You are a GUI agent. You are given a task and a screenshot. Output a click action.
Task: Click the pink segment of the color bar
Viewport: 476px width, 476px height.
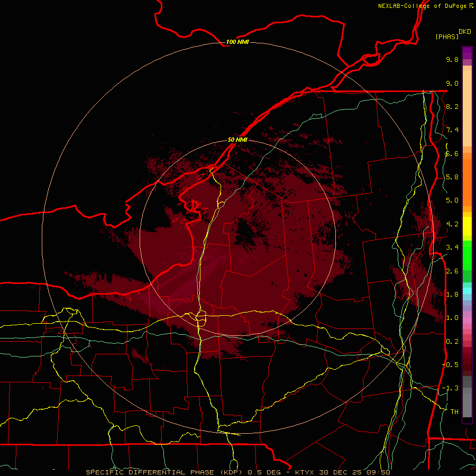click(x=467, y=321)
